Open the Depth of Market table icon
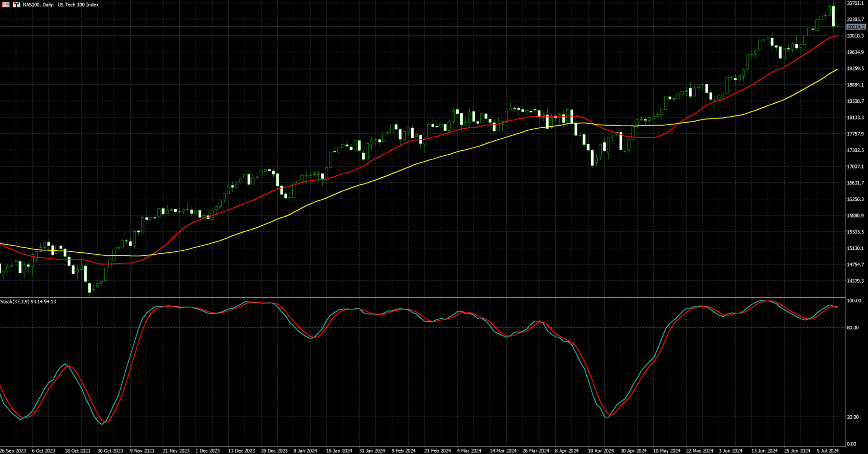The width and height of the screenshot is (868, 454). coord(6,5)
